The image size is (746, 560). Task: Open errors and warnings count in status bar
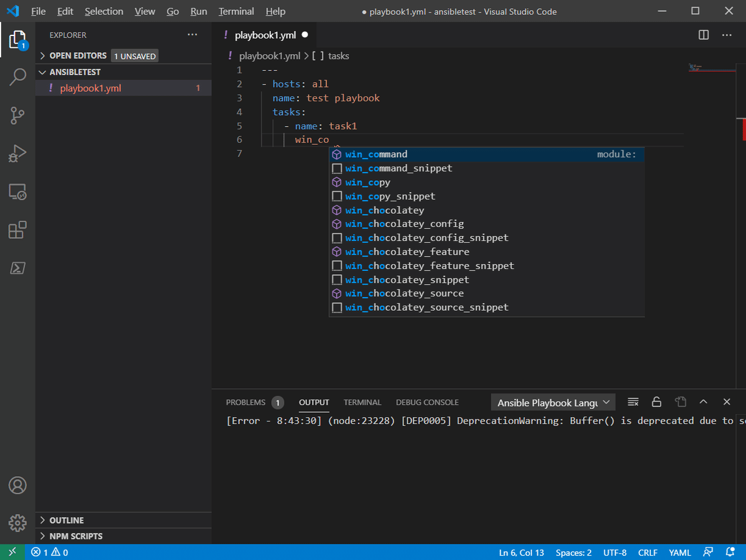pyautogui.click(x=50, y=552)
